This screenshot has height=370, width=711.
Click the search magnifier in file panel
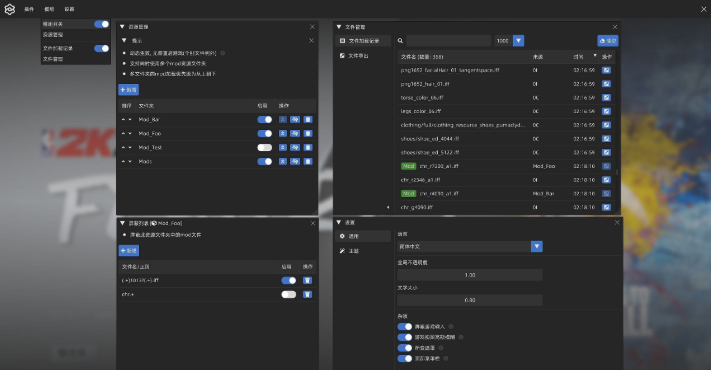[x=400, y=41]
